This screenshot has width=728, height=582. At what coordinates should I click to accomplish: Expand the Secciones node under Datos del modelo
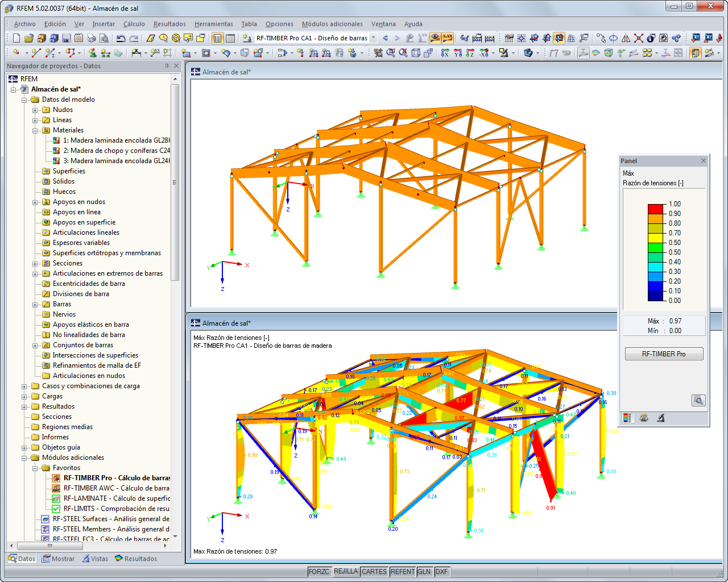[x=35, y=263]
